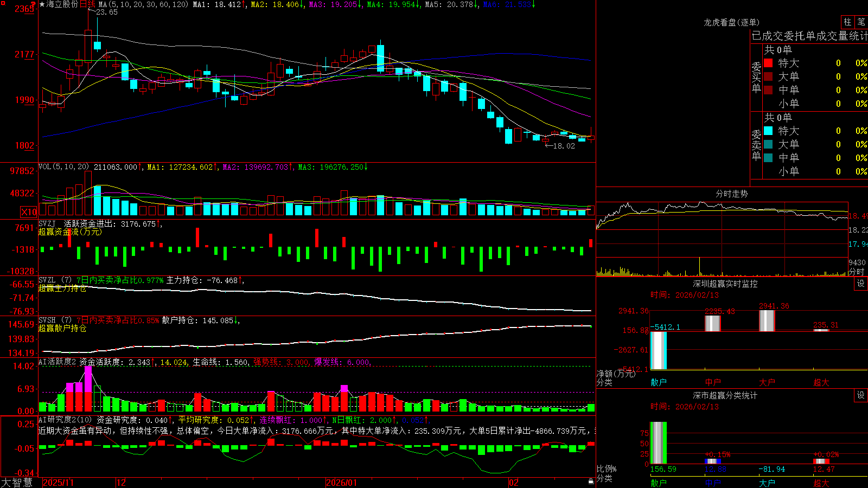The height and width of the screenshot is (488, 868).
Task: Open the AI研究度2(10) indicator label
Action: [x=65, y=420]
